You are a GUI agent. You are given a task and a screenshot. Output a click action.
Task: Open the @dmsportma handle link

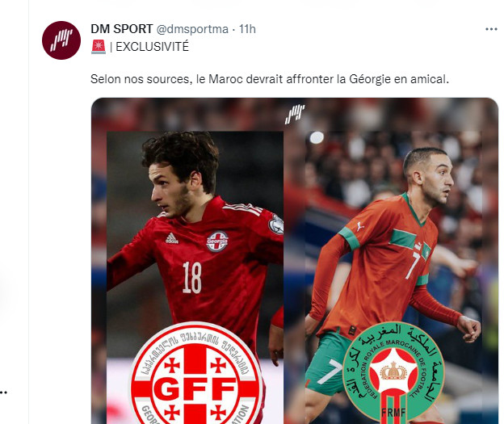click(x=192, y=29)
